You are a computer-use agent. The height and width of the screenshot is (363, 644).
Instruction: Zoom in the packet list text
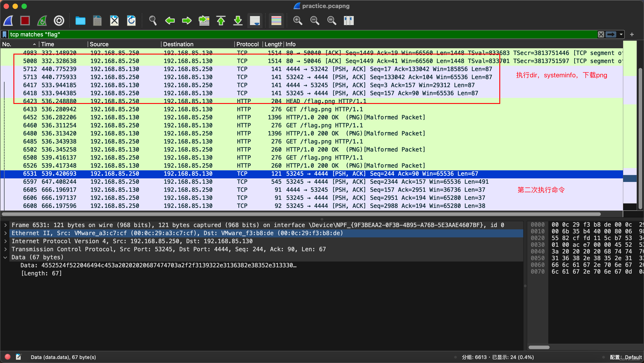point(297,21)
